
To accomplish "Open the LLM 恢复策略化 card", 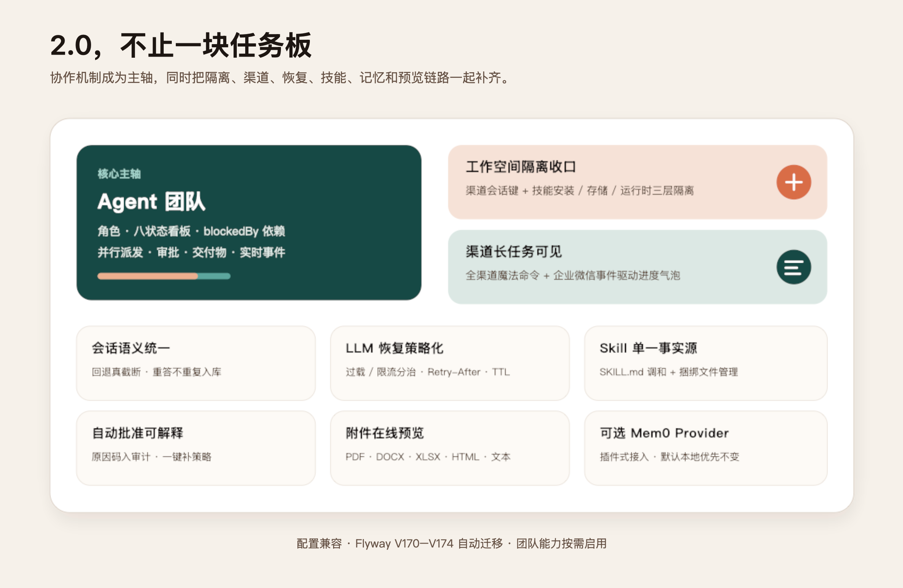I will pos(450,363).
